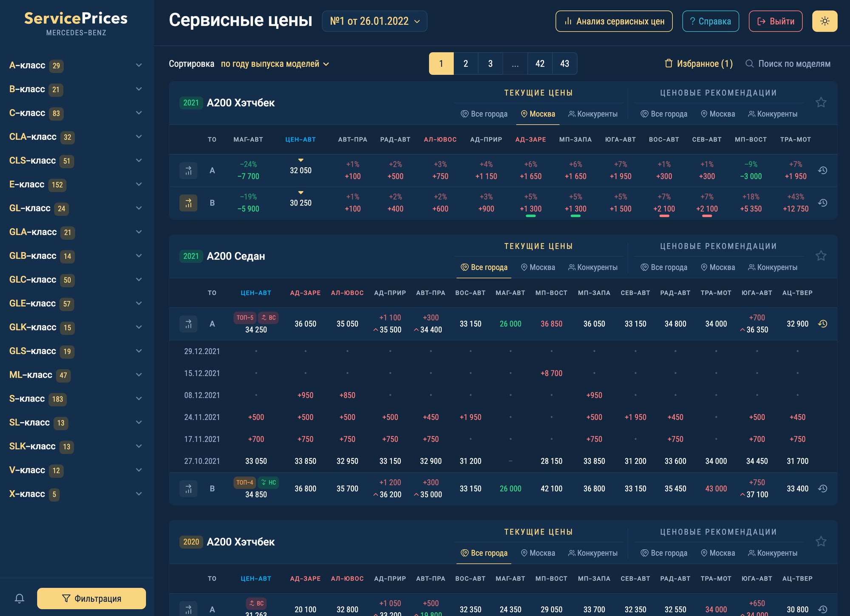Select Москва recommendations tab, 2021 Хэтчбек
This screenshot has height=616, width=850.
[x=718, y=114]
